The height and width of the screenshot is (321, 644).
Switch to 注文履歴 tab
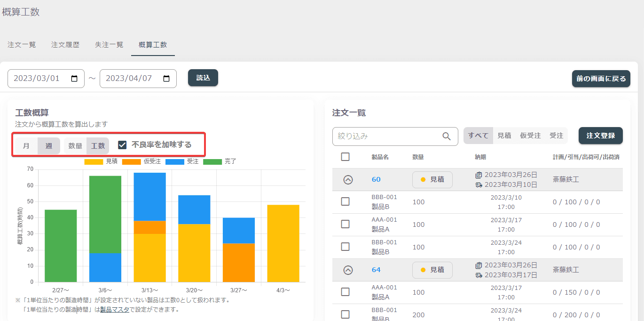tap(65, 45)
